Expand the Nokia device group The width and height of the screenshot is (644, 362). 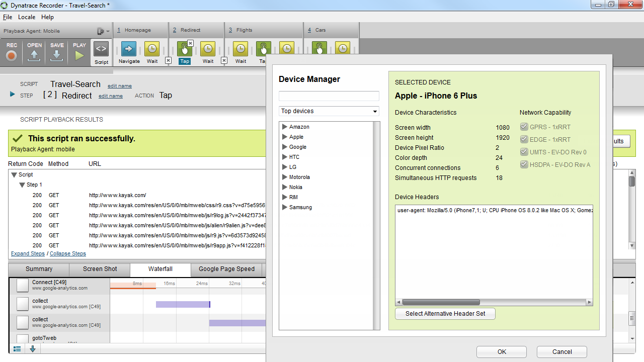click(x=285, y=187)
